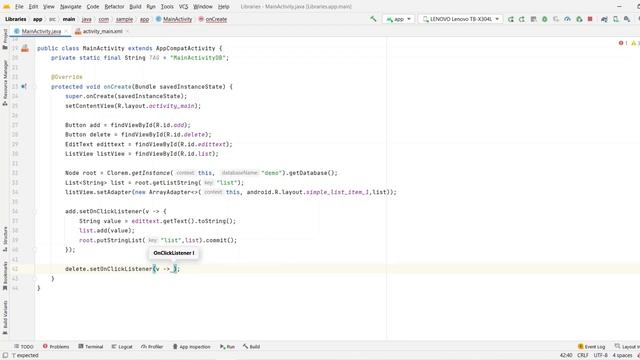Viewport: 640px width, 360px height.
Task: Open the Build tool window at bottom
Action: 251,347
